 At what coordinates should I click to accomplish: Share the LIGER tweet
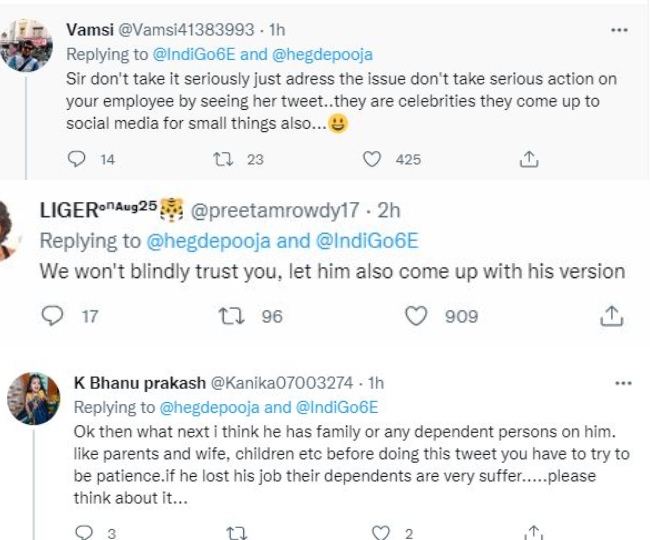click(611, 316)
